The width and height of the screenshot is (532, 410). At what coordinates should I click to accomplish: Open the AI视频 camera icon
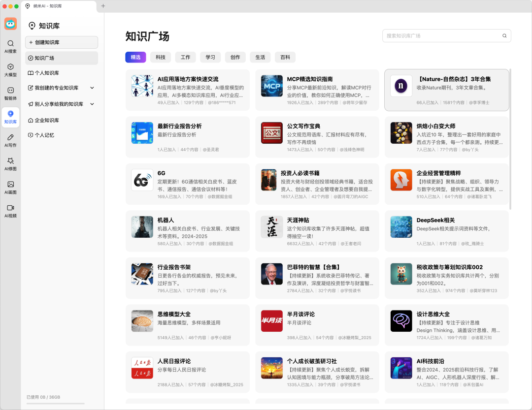click(x=10, y=211)
